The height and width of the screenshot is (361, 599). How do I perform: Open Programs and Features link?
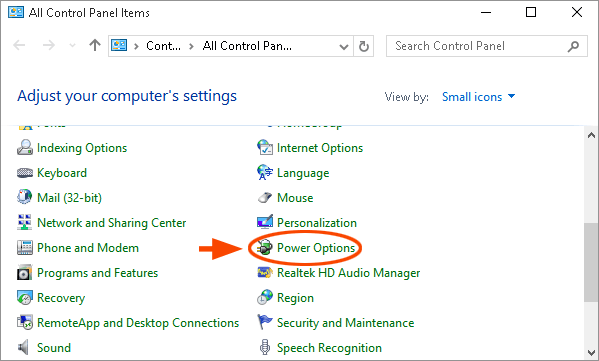(x=97, y=273)
